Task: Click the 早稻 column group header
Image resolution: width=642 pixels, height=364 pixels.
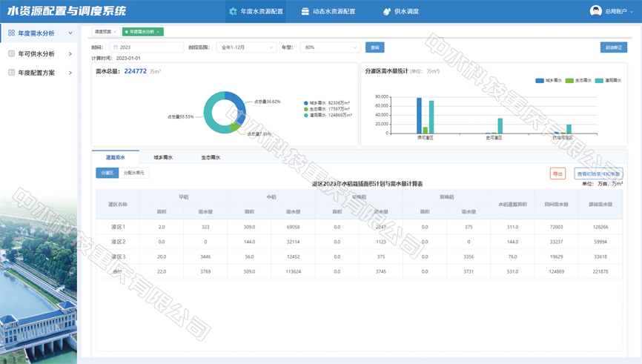Action: coord(183,197)
